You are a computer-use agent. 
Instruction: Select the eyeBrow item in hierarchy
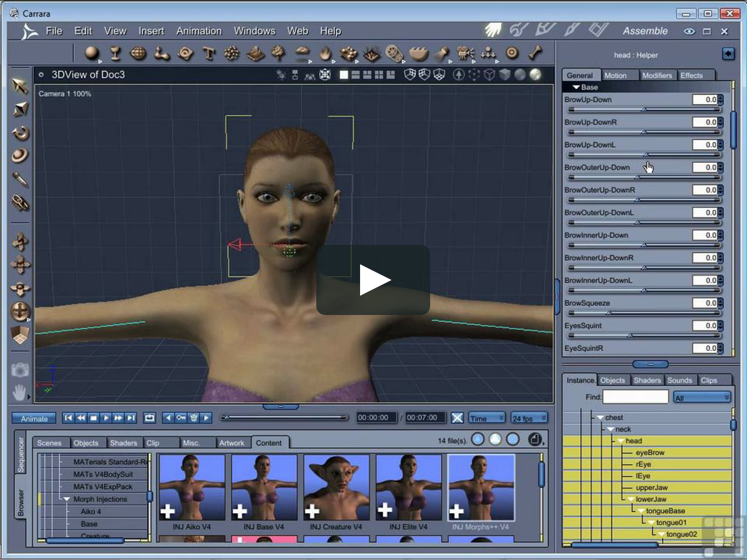[x=650, y=453]
